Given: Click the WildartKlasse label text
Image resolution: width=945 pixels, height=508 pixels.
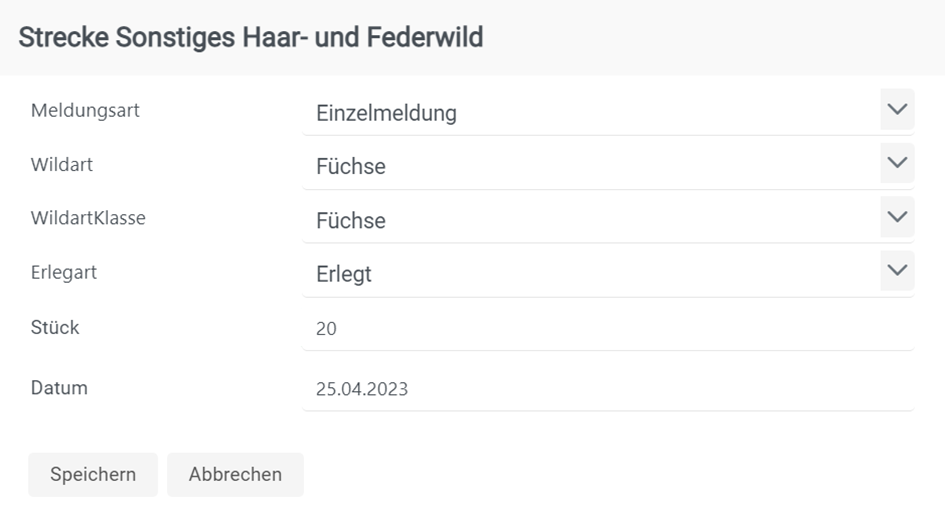Looking at the screenshot, I should point(88,218).
